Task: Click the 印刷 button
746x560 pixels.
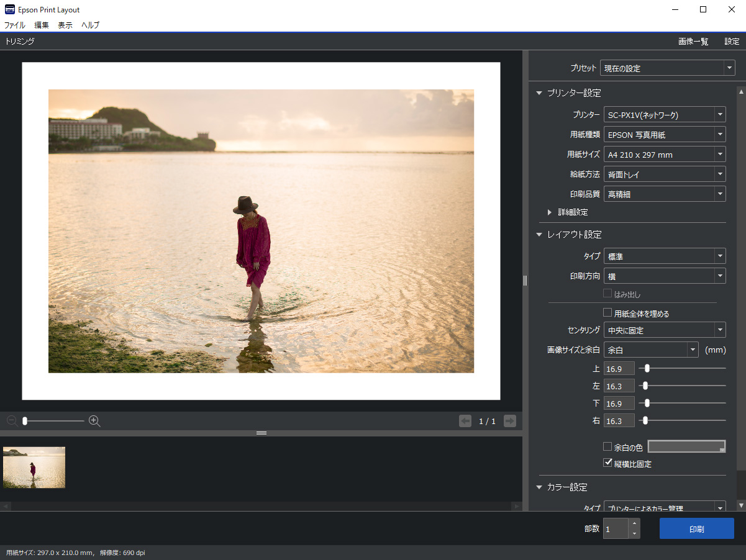Action: click(696, 529)
